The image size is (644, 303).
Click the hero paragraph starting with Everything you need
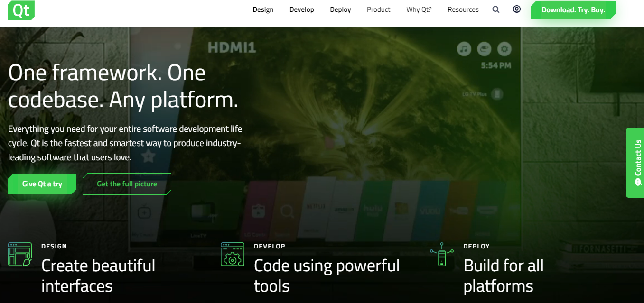(x=125, y=143)
